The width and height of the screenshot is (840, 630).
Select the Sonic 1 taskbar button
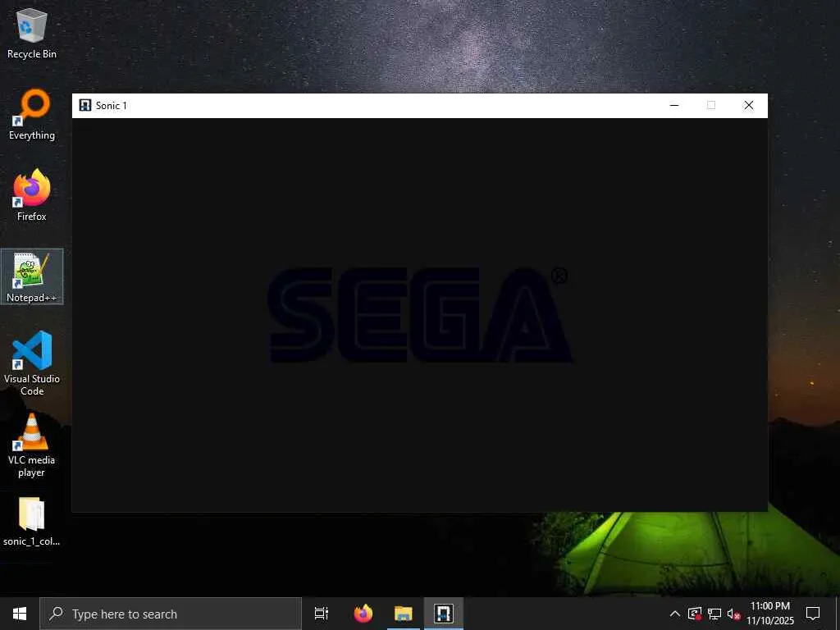(444, 614)
